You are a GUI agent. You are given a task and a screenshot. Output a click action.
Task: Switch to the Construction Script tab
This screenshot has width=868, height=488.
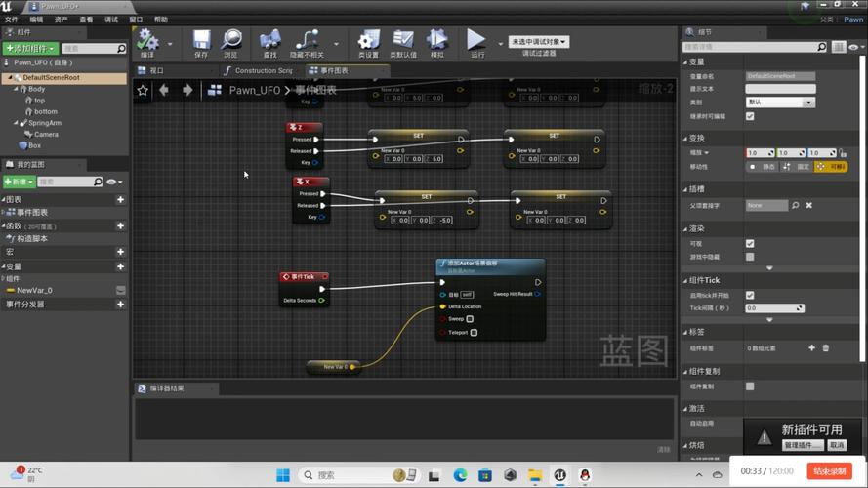[x=260, y=70]
